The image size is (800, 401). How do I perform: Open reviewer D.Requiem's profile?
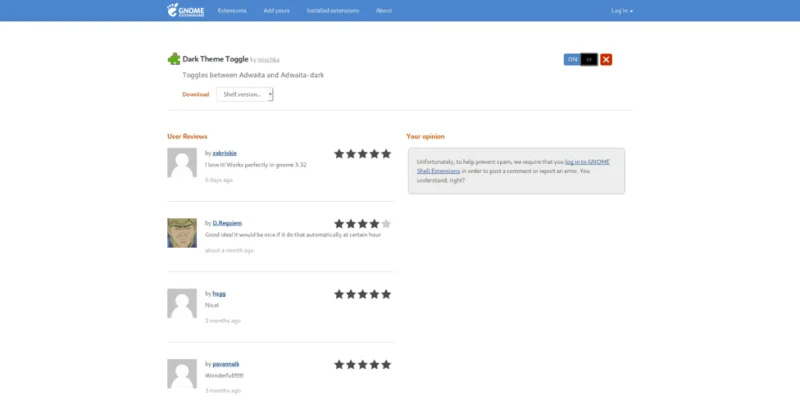(x=227, y=223)
